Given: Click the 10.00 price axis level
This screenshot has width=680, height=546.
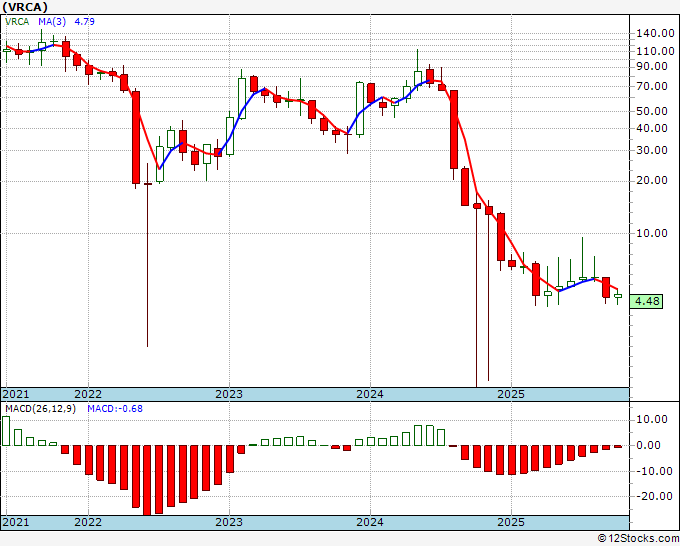Looking at the screenshot, I should (652, 233).
